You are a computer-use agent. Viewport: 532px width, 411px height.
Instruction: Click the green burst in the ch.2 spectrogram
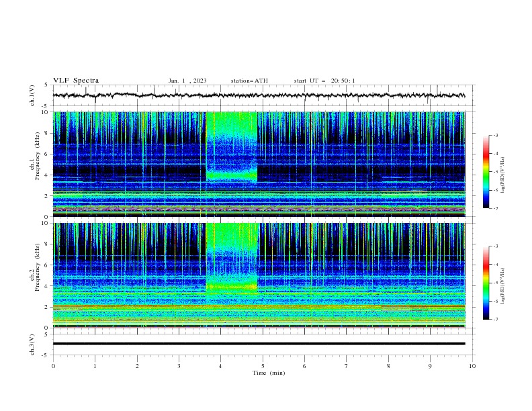point(232,258)
